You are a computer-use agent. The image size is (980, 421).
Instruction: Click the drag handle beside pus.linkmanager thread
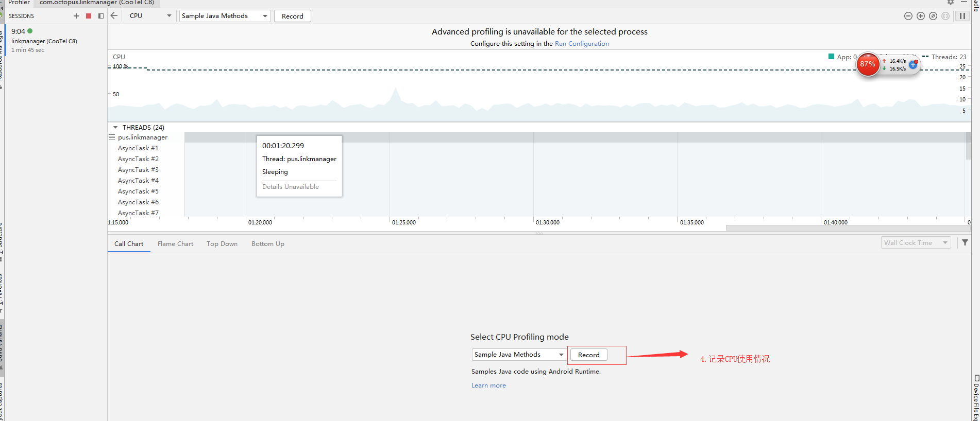[112, 137]
